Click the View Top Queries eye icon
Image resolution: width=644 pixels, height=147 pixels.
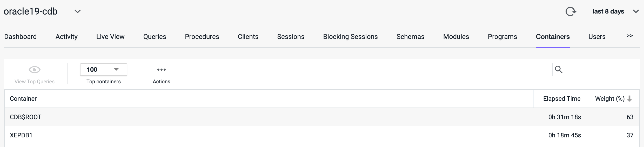pos(35,70)
